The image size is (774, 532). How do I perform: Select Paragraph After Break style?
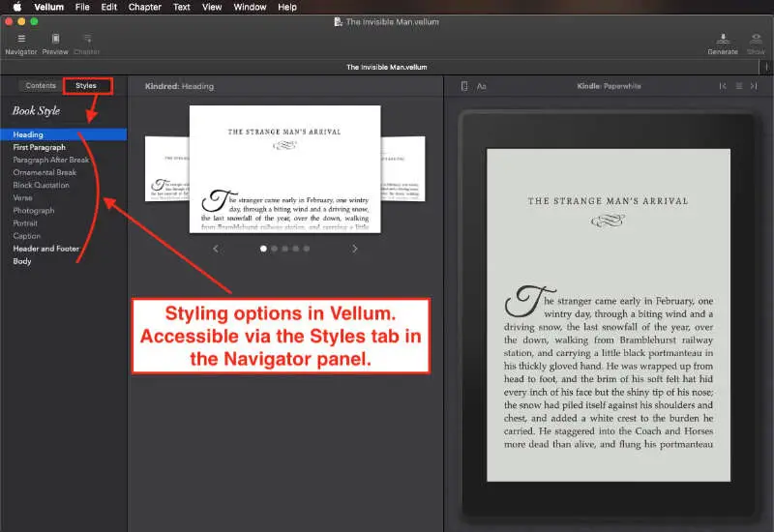(51, 160)
